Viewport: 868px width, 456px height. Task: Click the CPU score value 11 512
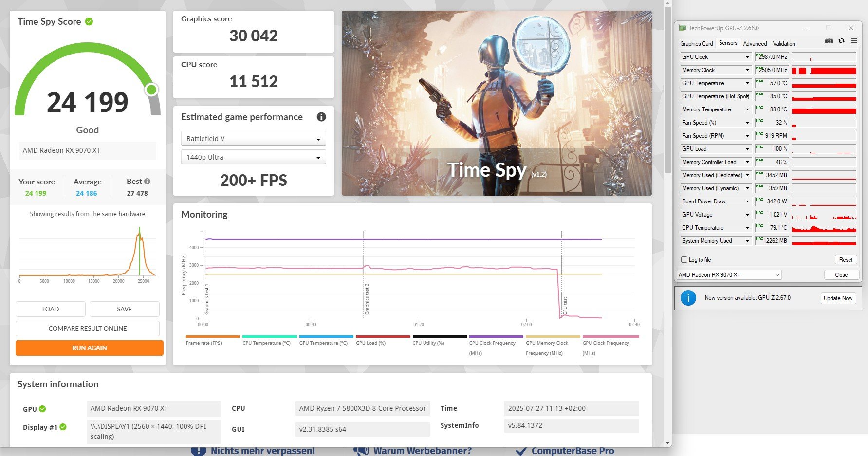pyautogui.click(x=254, y=81)
